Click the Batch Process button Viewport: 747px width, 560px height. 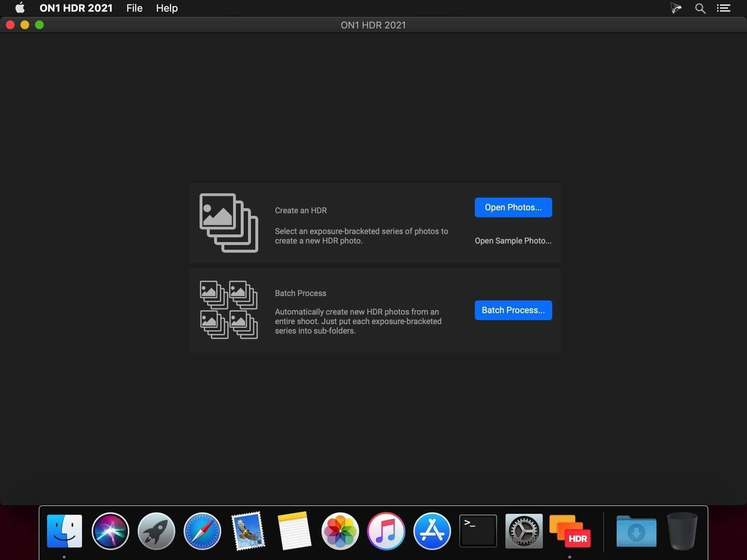[x=513, y=310]
